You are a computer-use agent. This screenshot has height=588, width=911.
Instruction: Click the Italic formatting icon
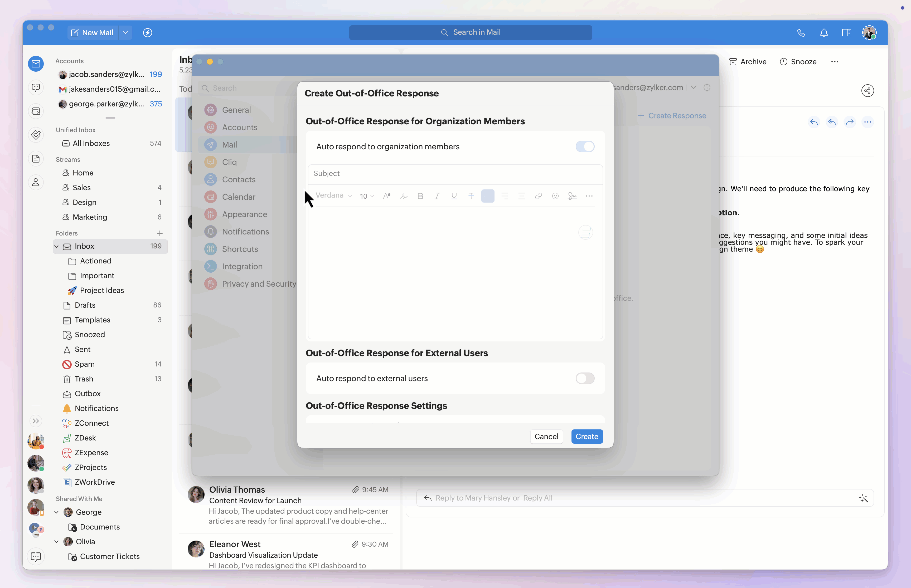tap(437, 196)
